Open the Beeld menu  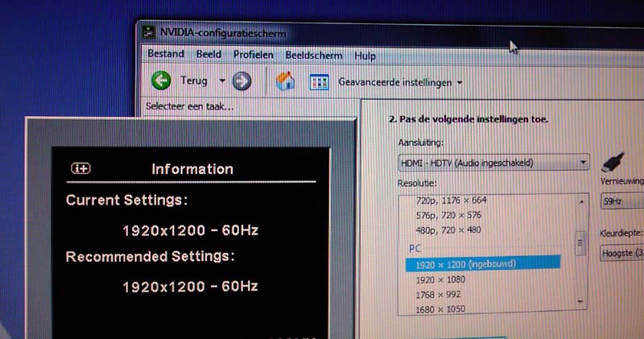click(208, 54)
